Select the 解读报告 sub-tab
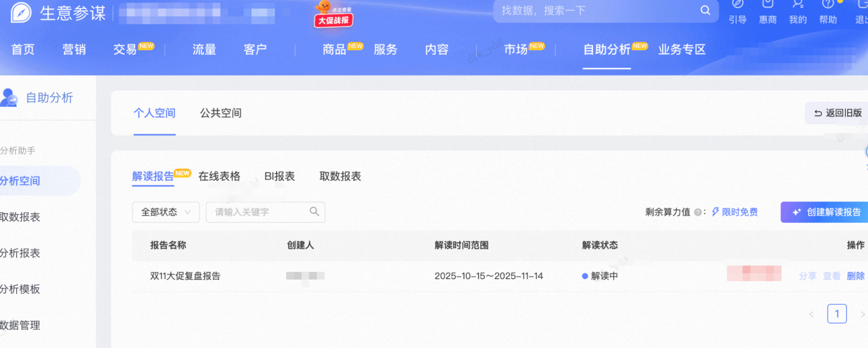The height and width of the screenshot is (348, 868). (153, 176)
